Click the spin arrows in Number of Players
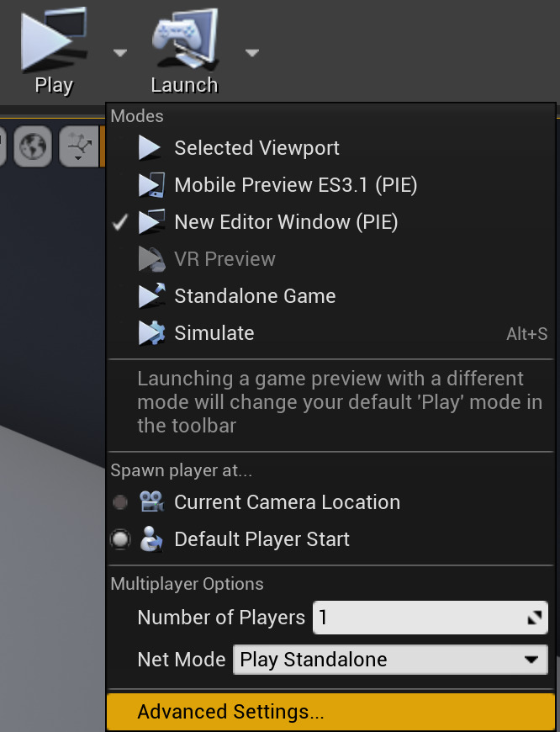560x732 pixels. tap(535, 618)
